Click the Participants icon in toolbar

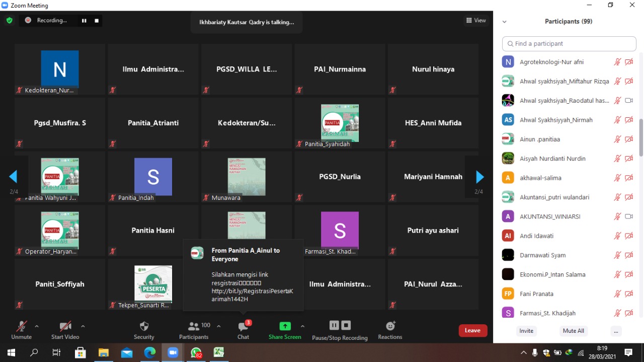pyautogui.click(x=194, y=330)
